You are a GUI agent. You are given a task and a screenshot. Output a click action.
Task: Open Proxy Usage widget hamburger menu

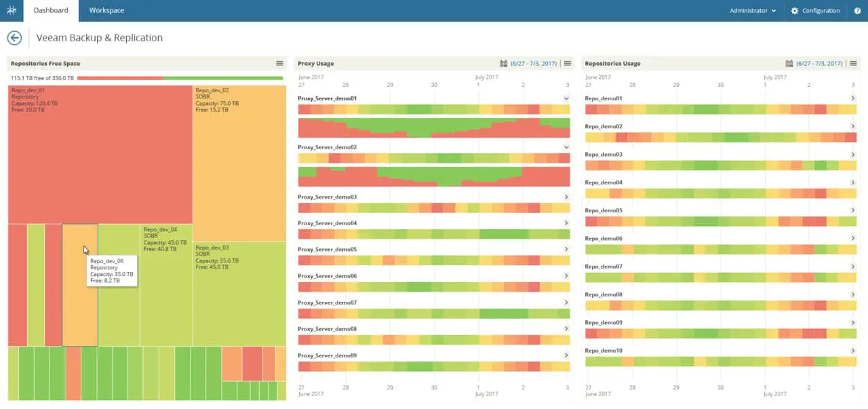coord(568,63)
